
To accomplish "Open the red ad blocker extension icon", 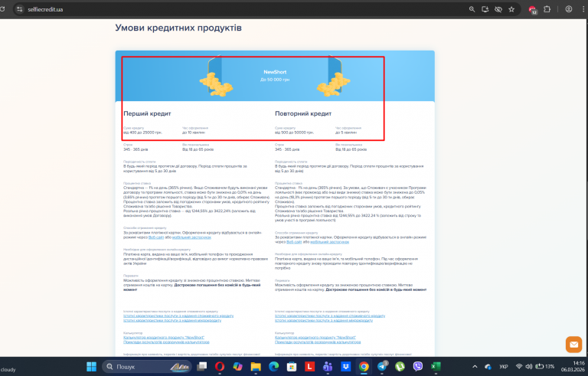I will click(x=533, y=10).
